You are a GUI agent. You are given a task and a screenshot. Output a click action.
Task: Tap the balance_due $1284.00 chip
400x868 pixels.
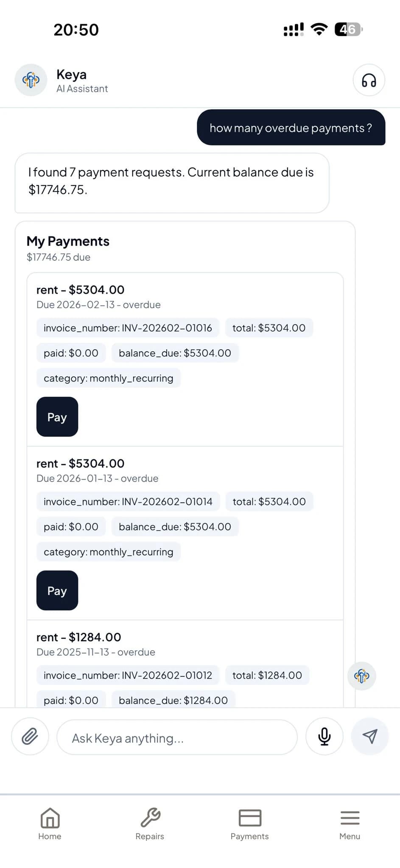173,700
